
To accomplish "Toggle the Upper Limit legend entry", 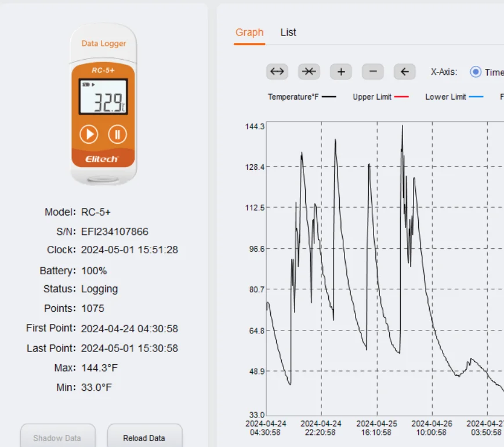I will pyautogui.click(x=380, y=97).
